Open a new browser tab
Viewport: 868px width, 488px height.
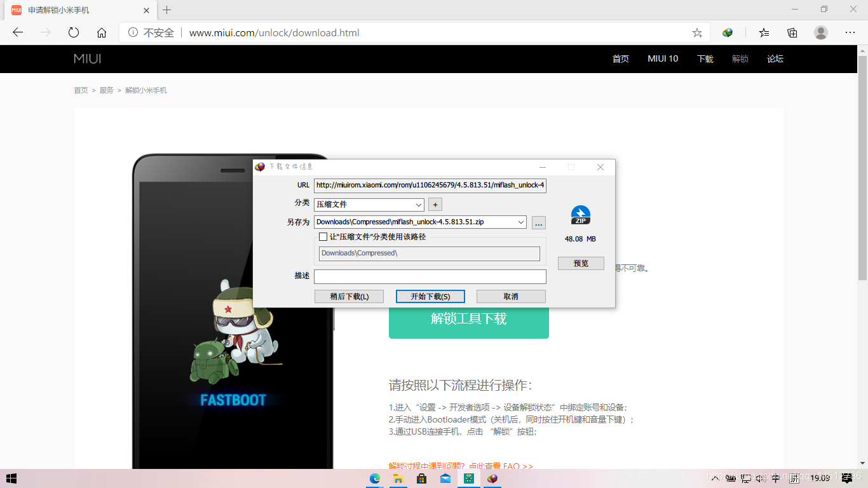pyautogui.click(x=167, y=10)
